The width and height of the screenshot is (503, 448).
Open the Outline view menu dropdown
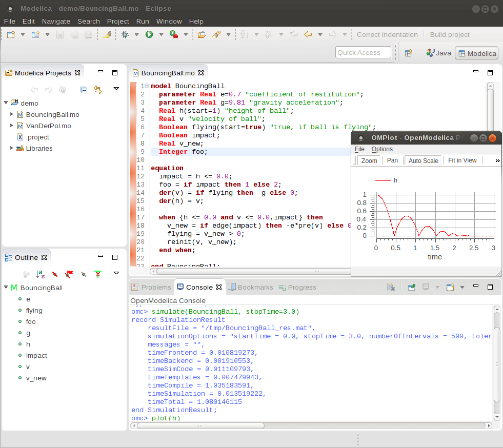[116, 273]
